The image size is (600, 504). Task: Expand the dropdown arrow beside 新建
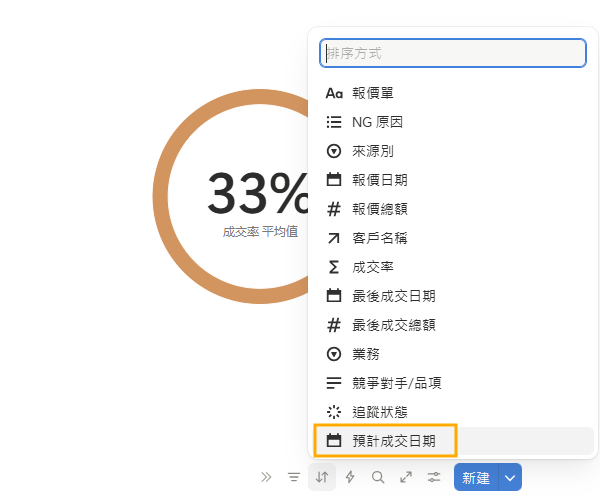point(510,478)
